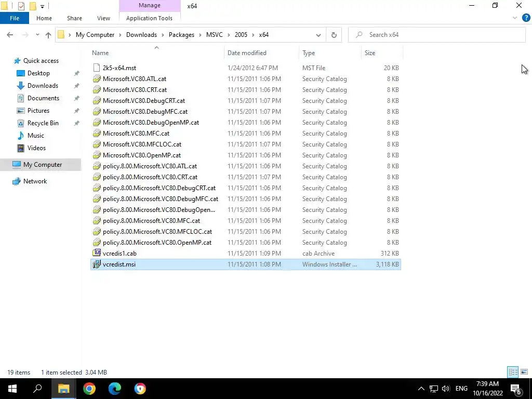Expand the chevron after MSVC breadcrumb
The image size is (532, 399).
tap(229, 35)
